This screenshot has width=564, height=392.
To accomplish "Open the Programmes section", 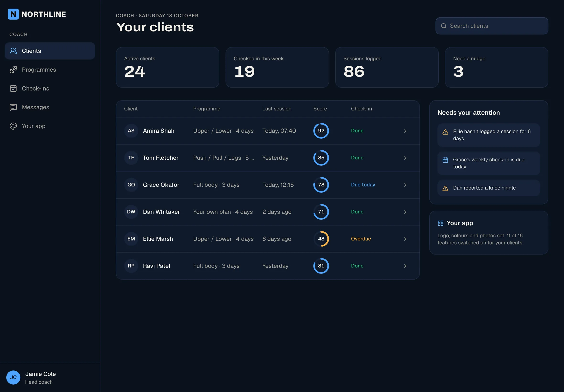I will click(x=50, y=70).
